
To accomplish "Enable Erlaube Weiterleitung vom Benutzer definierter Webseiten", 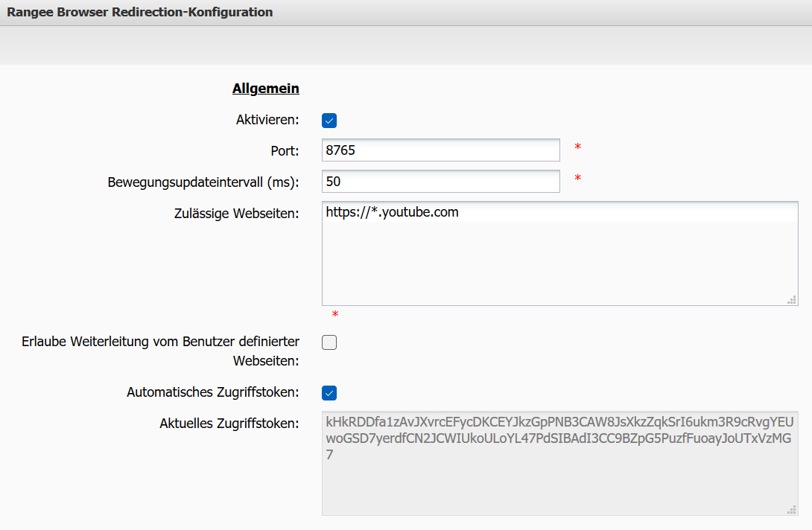I will 329,342.
